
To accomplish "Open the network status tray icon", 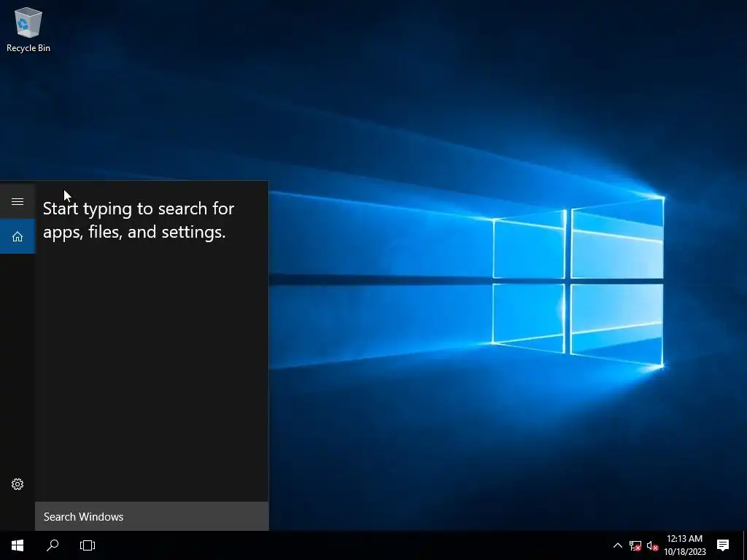I will [x=635, y=545].
